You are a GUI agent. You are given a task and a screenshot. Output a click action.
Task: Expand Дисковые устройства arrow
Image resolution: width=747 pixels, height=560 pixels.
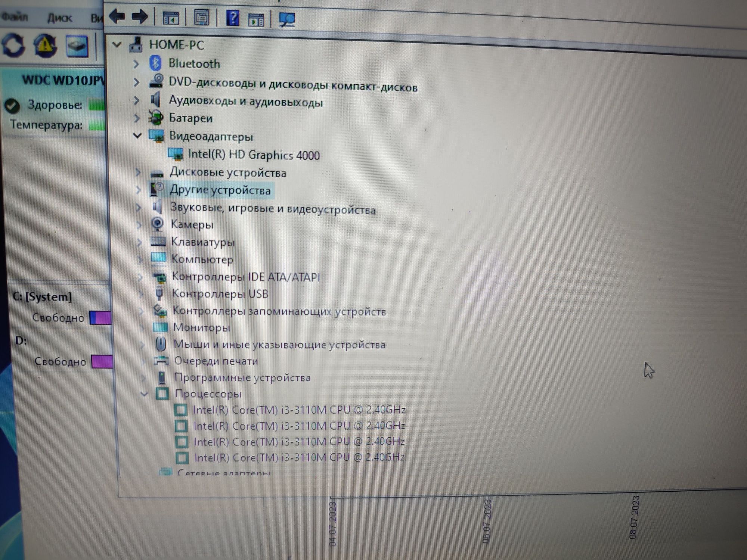138,172
